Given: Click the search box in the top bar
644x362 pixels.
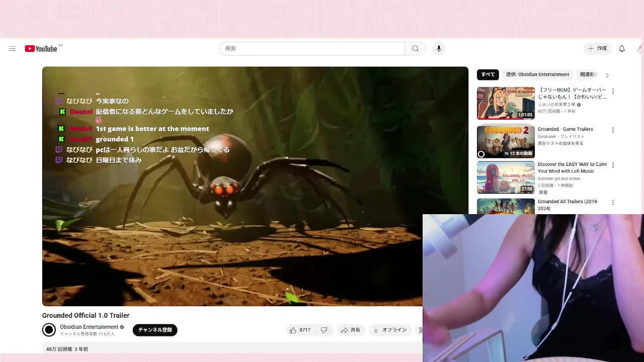Looking at the screenshot, I should (312, 49).
